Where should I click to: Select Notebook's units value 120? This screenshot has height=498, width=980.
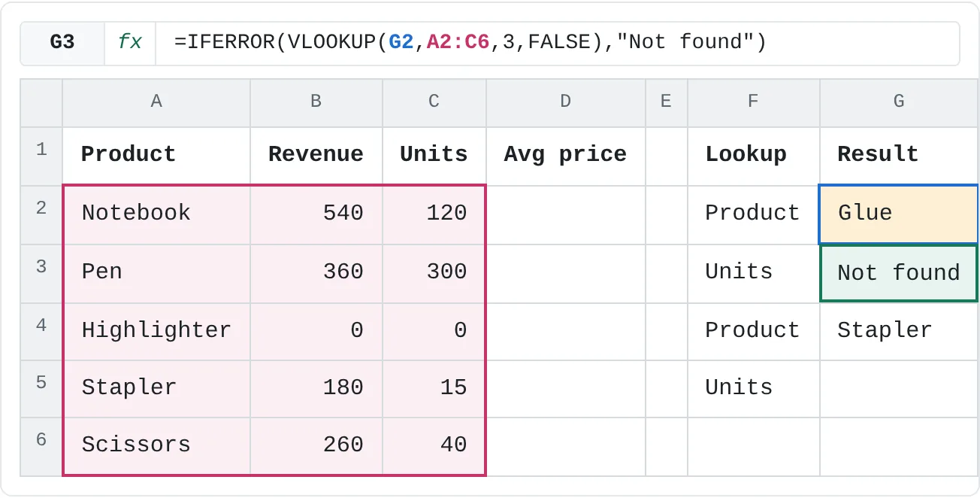(434, 215)
